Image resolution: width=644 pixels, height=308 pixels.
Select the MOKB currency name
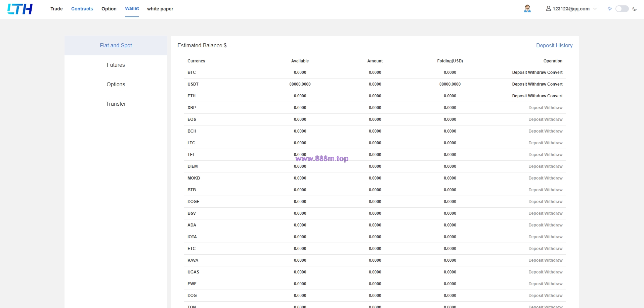[x=194, y=178]
